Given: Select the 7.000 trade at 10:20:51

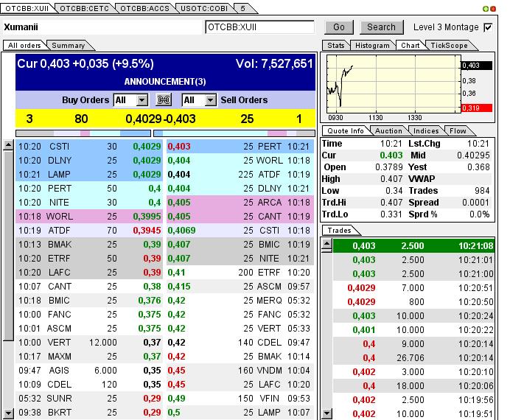Looking at the screenshot, I should coord(413,287).
